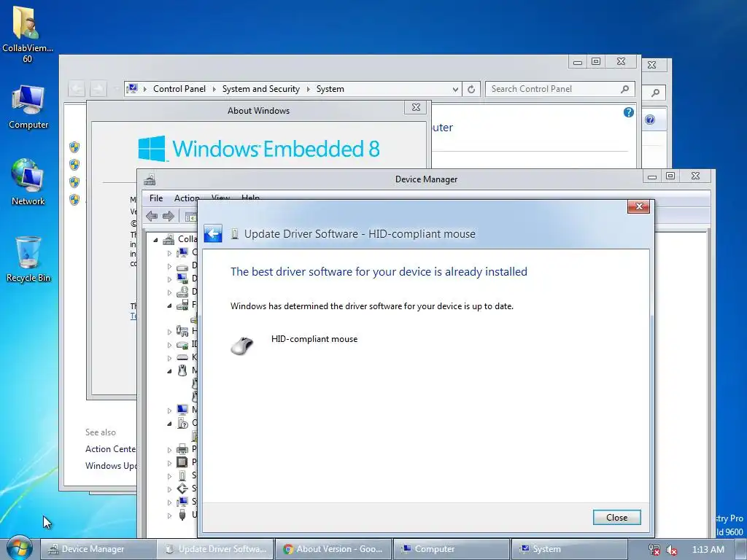The image size is (747, 560).
Task: Select the Other devices question-mark icon
Action: (183, 423)
